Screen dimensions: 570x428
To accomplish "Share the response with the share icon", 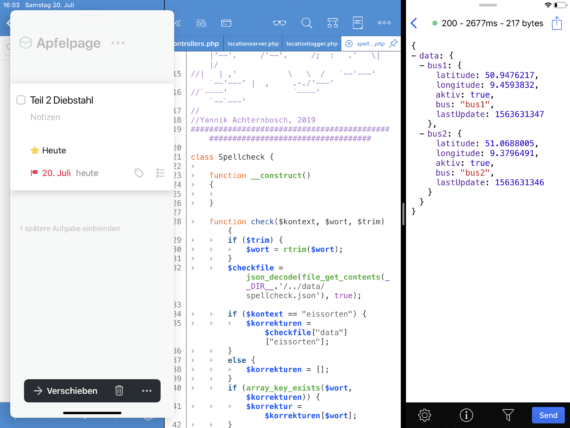I will click(557, 23).
